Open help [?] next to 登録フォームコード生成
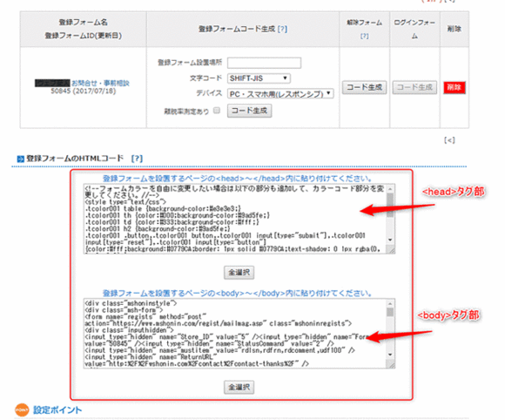505x420 pixels. pos(282,29)
